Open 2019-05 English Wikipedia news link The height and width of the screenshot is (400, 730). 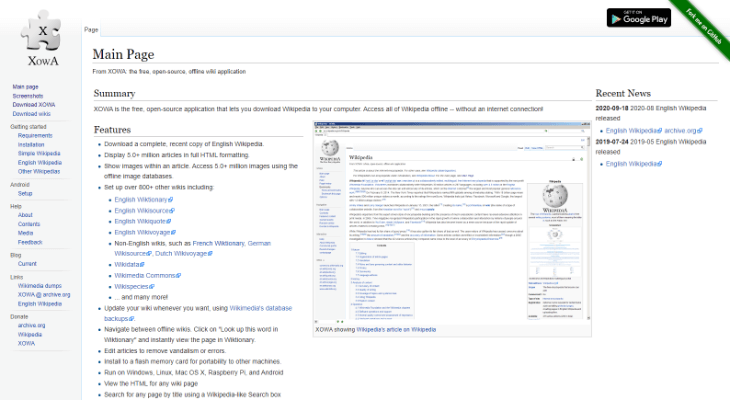point(634,164)
